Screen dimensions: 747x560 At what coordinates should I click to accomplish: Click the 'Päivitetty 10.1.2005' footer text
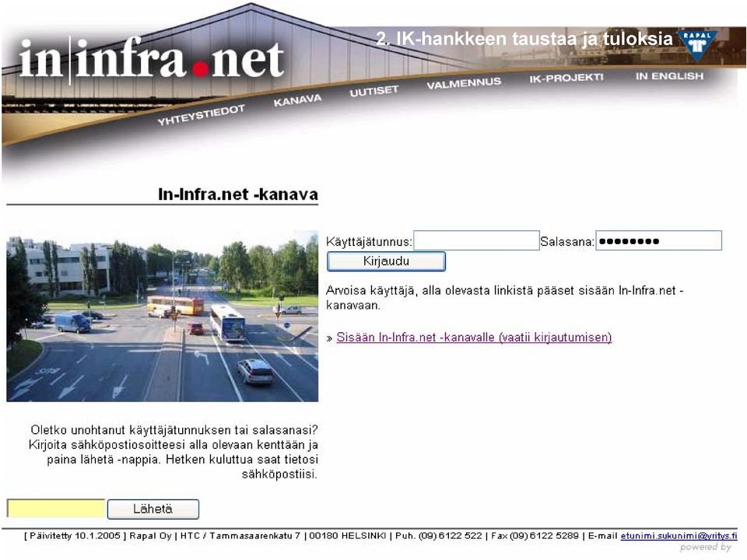pos(75,536)
